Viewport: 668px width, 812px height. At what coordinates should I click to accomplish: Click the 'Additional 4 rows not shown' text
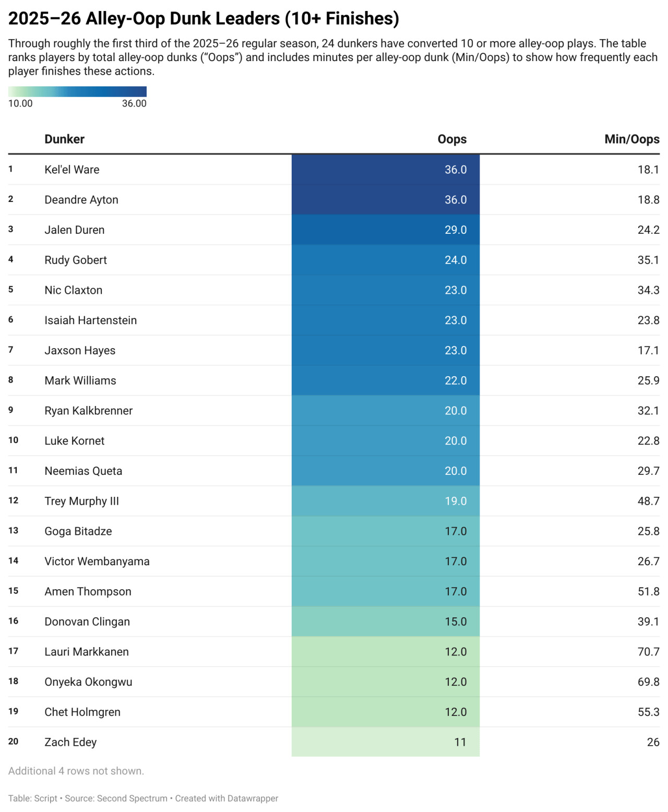[76, 771]
